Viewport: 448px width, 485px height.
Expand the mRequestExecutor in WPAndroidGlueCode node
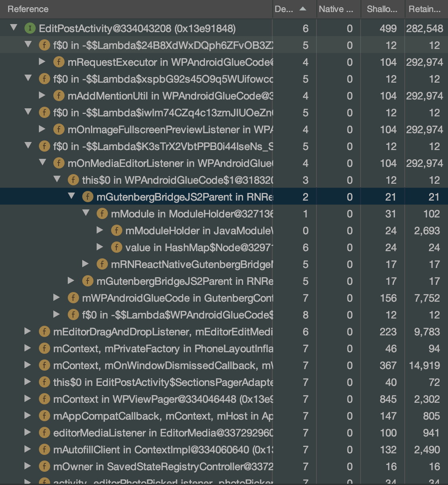point(42,62)
